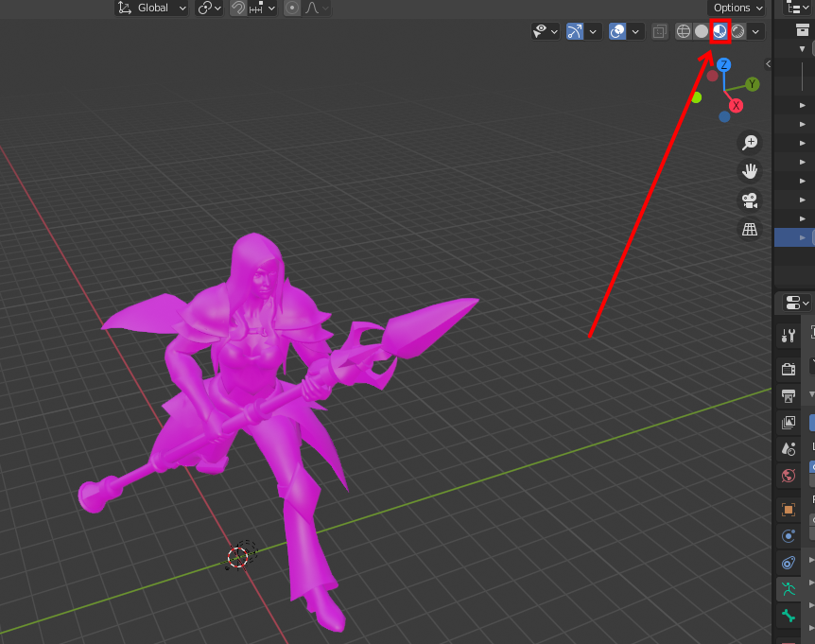Image resolution: width=815 pixels, height=644 pixels.
Task: Open the View Layer properties tab
Action: point(789,423)
